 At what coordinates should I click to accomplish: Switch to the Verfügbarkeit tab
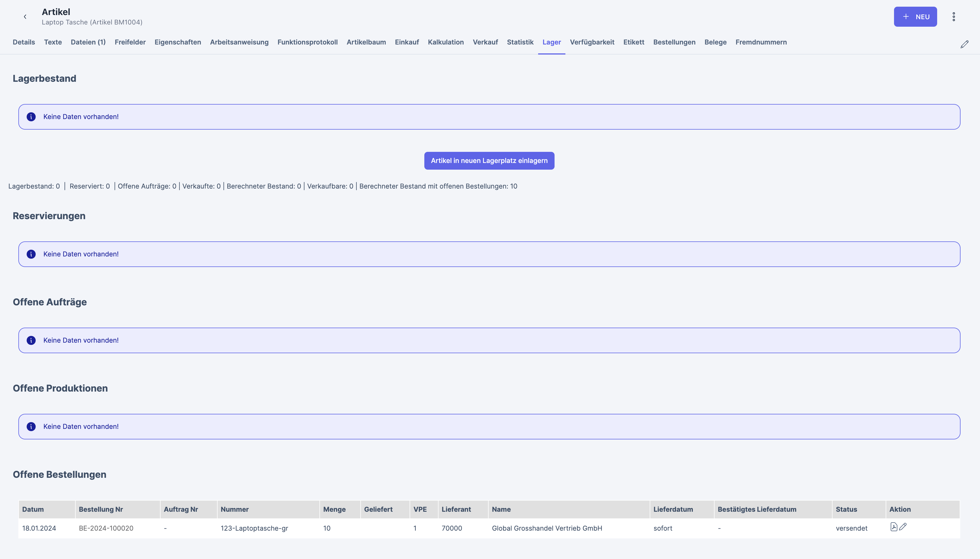tap(592, 42)
